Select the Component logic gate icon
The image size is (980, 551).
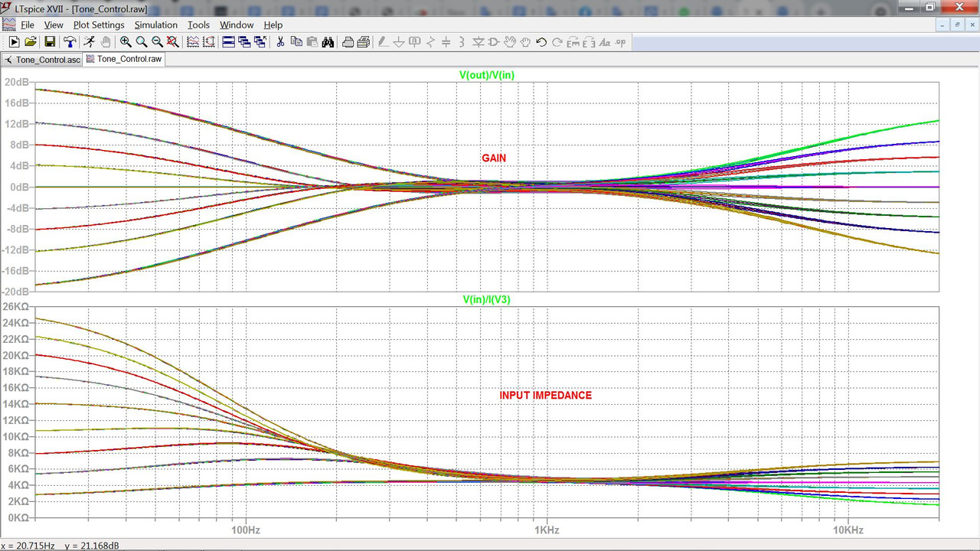[x=494, y=42]
